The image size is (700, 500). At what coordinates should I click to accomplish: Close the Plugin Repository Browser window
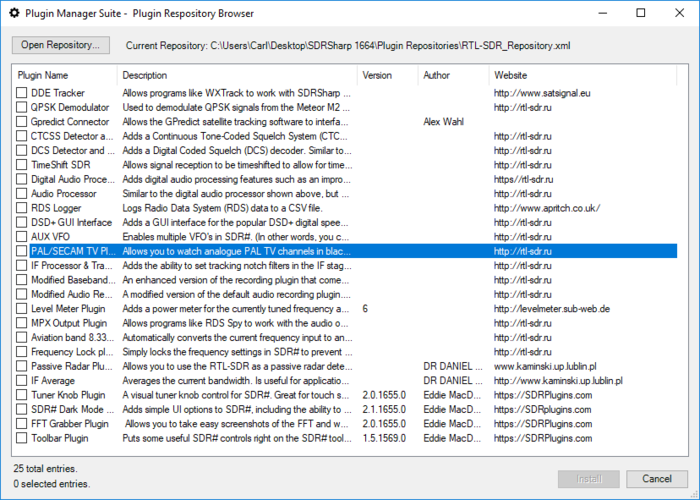679,13
